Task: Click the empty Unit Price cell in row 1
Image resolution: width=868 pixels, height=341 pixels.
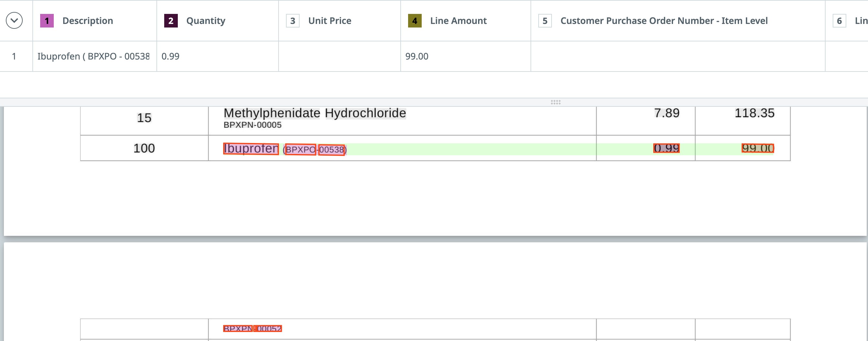Action: [340, 56]
